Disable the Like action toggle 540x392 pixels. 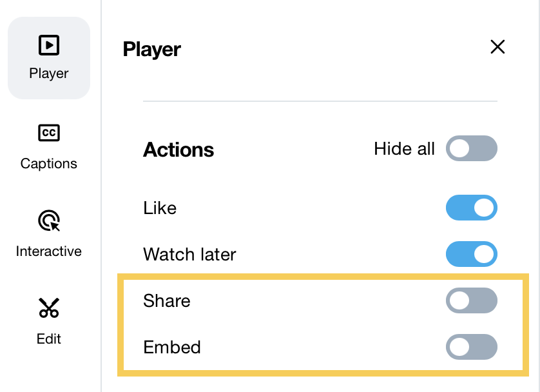pos(471,208)
